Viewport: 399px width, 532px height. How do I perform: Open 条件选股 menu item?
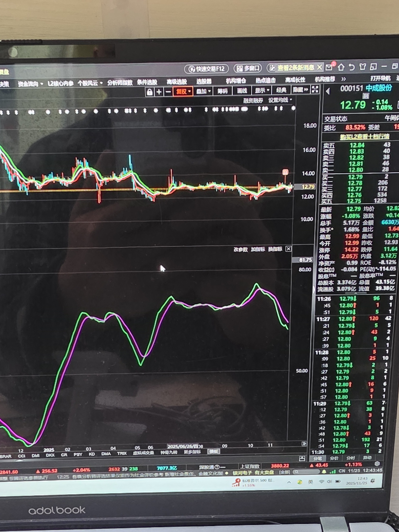point(147,82)
